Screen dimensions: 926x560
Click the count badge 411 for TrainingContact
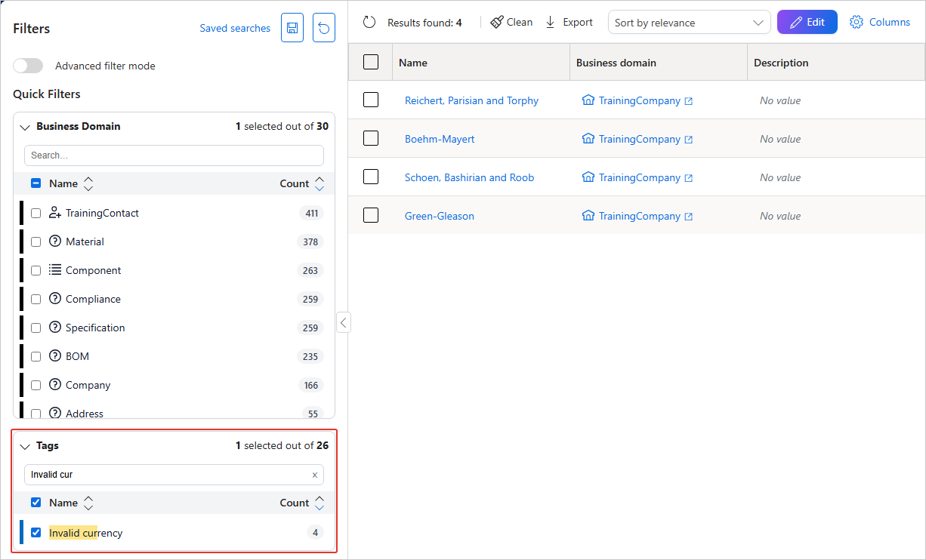click(311, 214)
